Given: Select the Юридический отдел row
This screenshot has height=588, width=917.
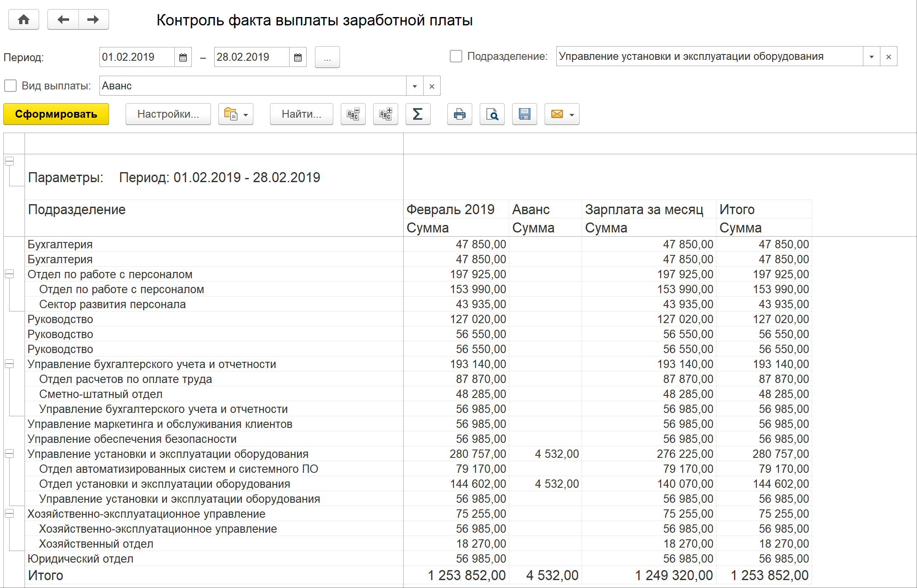Looking at the screenshot, I should pos(418,559).
